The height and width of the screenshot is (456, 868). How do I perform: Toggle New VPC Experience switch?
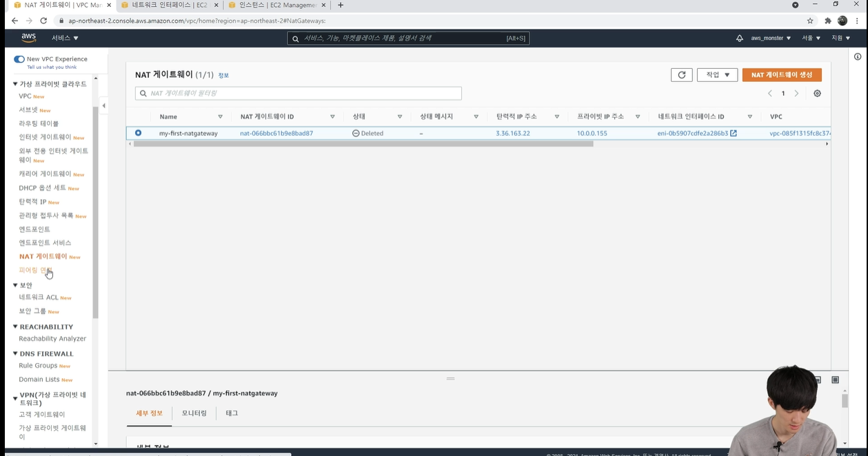19,59
